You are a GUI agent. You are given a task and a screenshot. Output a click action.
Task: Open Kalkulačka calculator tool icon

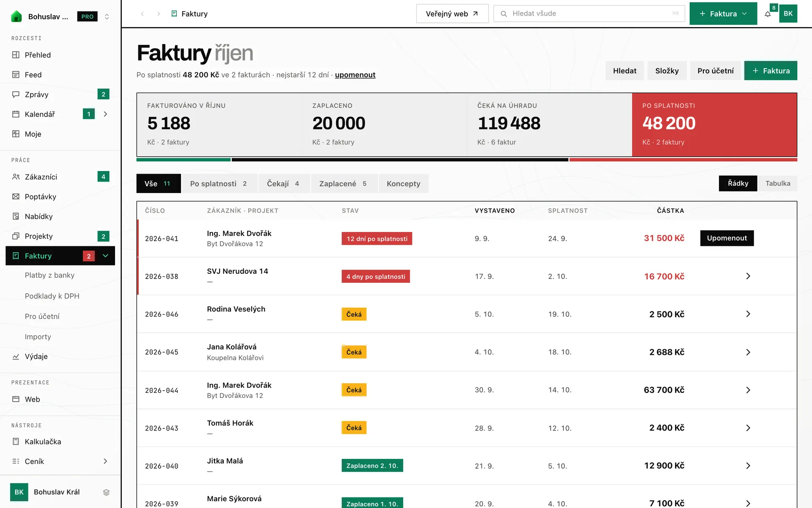pos(16,442)
